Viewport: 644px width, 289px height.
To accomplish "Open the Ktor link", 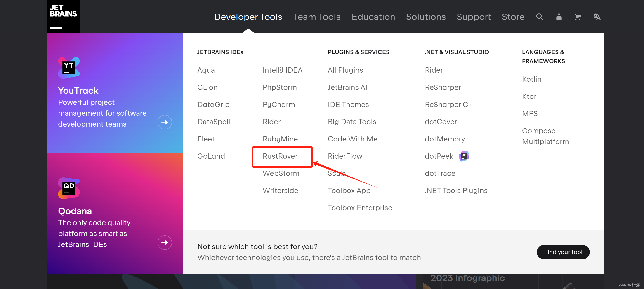I will point(529,96).
